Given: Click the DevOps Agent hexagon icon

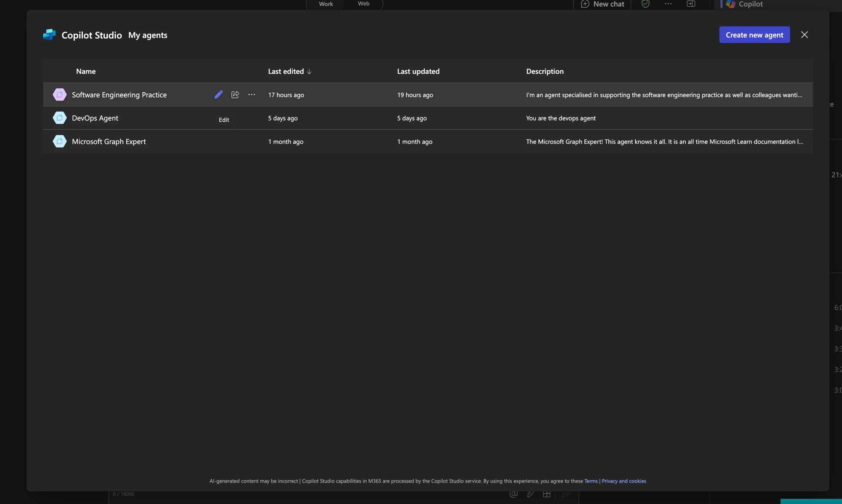Looking at the screenshot, I should (59, 118).
